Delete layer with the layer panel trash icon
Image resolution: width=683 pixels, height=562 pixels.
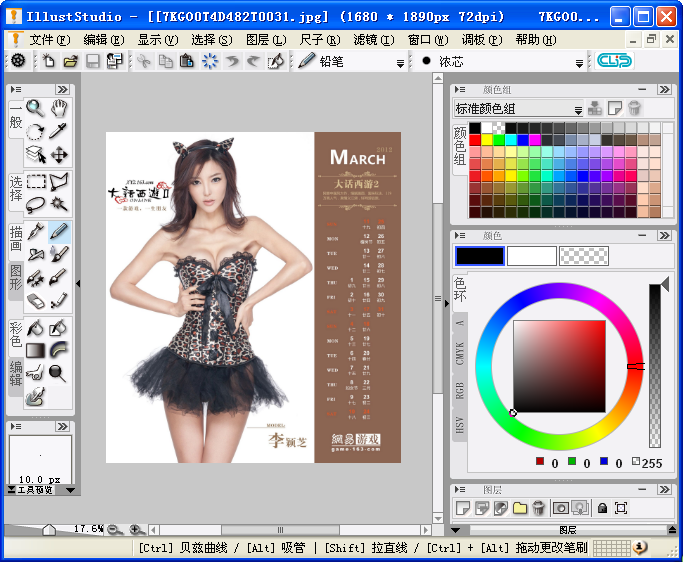click(x=539, y=508)
